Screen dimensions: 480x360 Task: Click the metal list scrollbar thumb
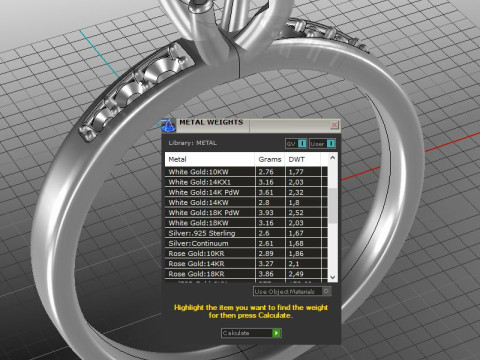[x=332, y=206]
